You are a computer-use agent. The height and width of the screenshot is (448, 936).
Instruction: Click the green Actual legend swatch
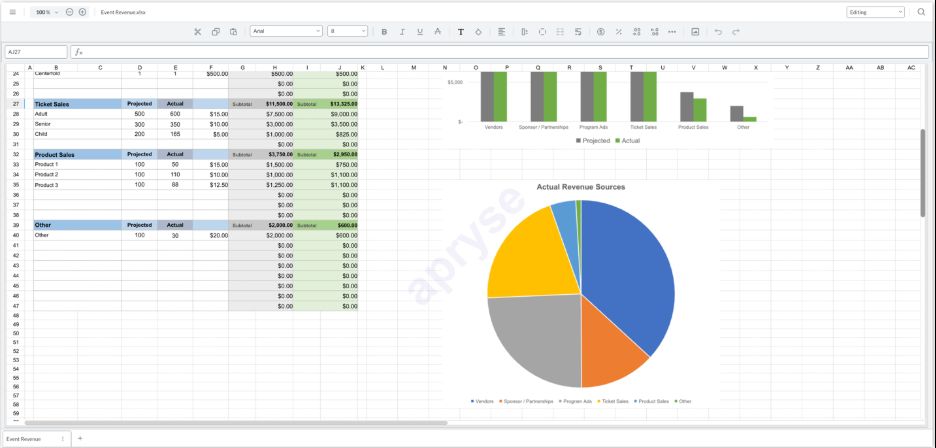(618, 141)
